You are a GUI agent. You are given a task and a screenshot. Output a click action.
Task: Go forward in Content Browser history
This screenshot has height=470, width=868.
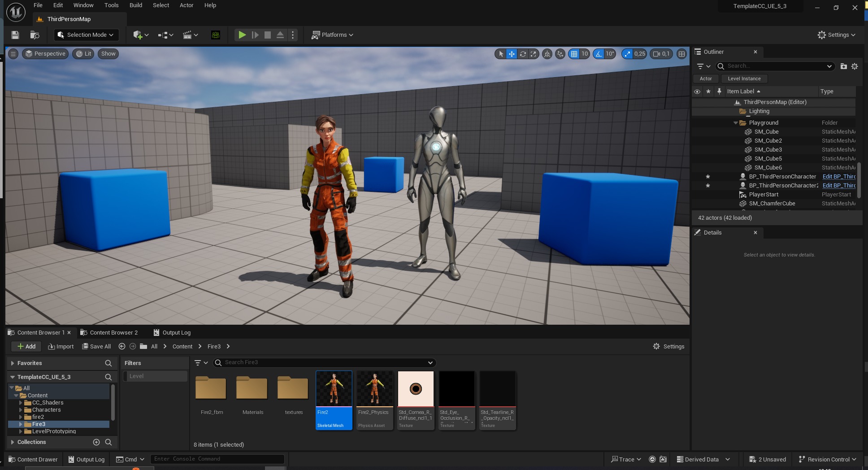click(x=133, y=346)
